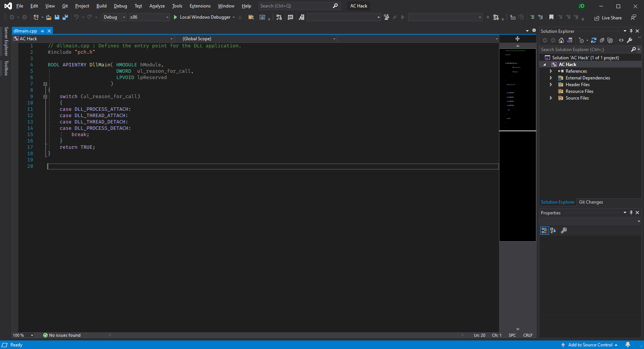Screen dimensions: 644x349
Task: Click the Save All toolbar icon
Action: click(x=65, y=17)
